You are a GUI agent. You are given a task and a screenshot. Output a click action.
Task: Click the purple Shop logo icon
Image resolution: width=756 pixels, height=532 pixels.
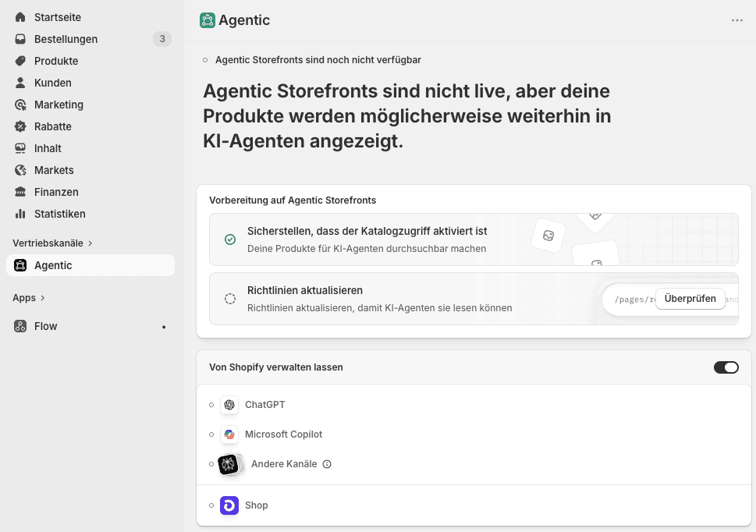tap(229, 505)
